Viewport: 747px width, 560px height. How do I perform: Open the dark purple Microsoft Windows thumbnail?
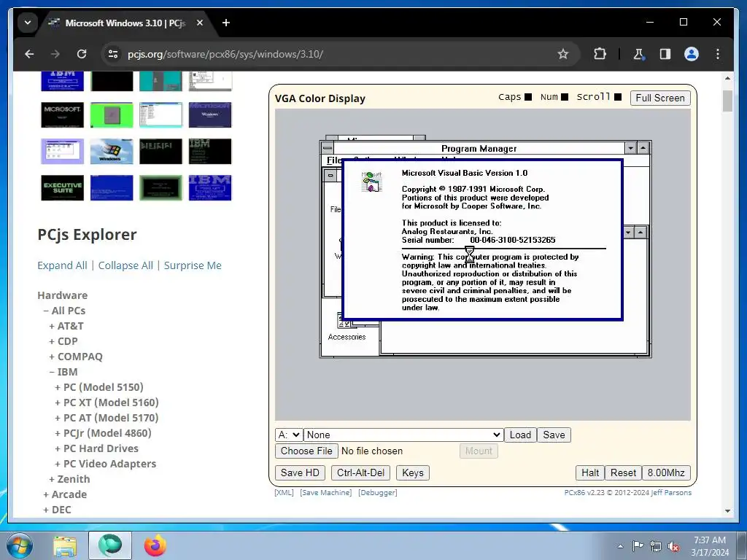[x=209, y=114]
